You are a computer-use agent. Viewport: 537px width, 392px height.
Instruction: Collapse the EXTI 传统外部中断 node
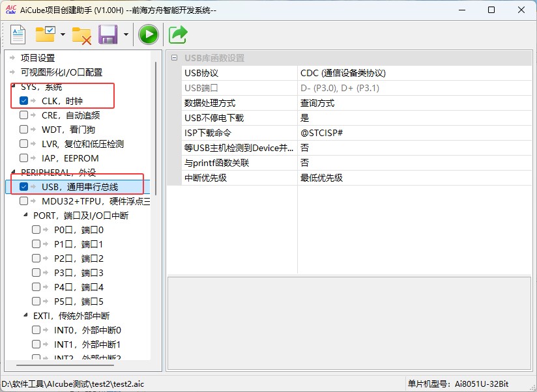click(x=25, y=315)
